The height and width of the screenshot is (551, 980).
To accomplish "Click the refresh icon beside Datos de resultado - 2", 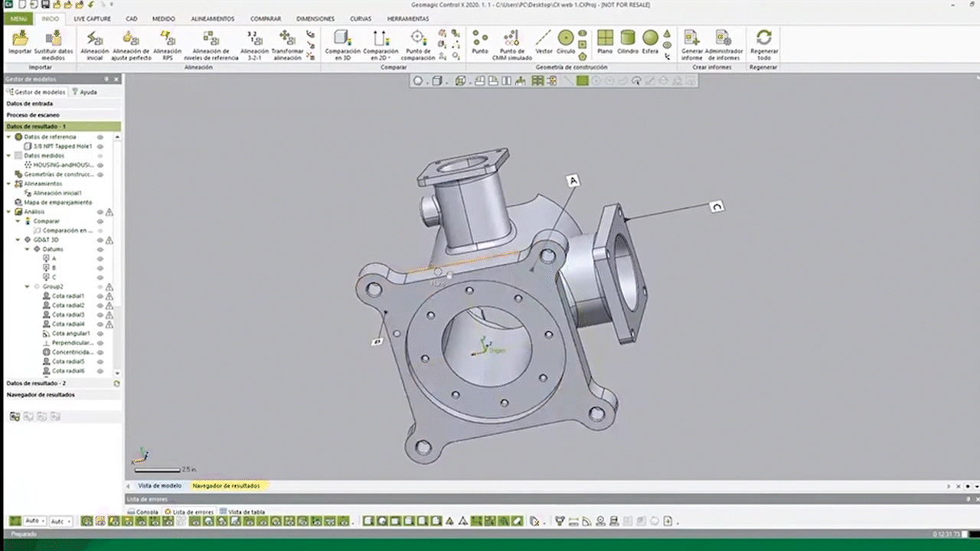I will [x=116, y=383].
